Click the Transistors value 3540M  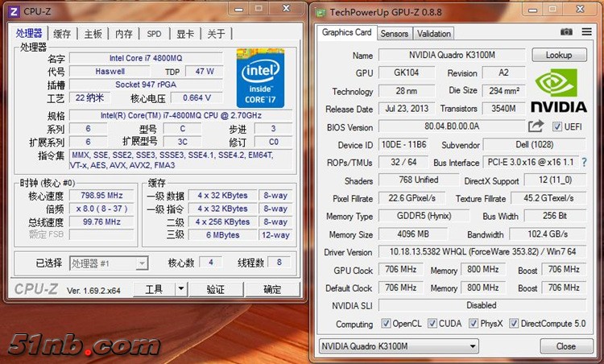(504, 109)
